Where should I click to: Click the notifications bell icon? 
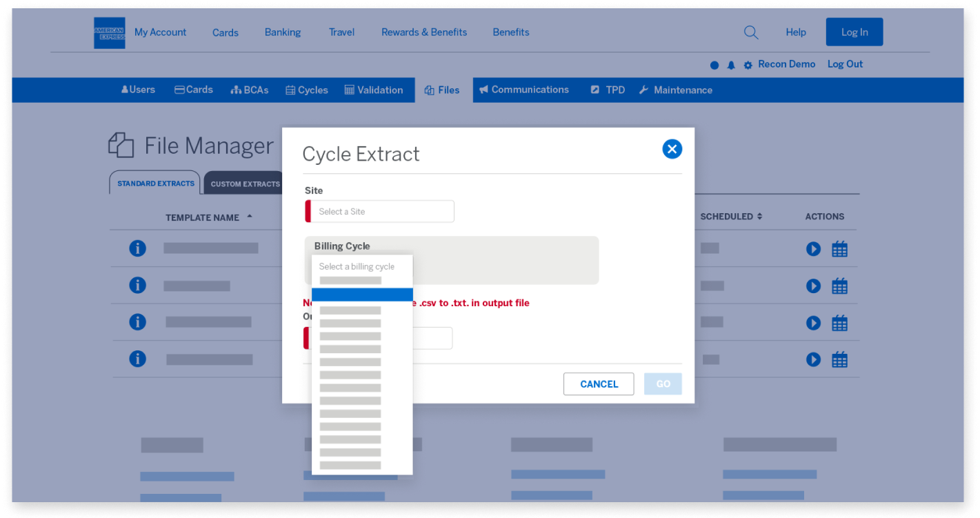[731, 65]
